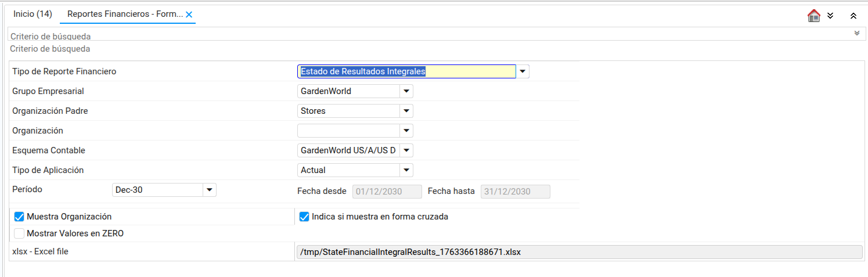This screenshot has width=868, height=277.
Task: Click the GardenWorld US/A/US D field
Action: tap(348, 150)
